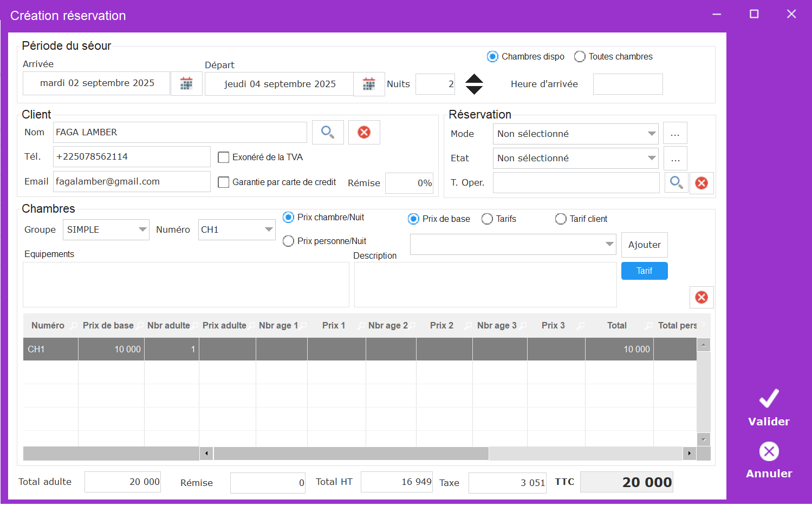Search tour operator with magnifier icon
Viewport: 812px width, 506px height.
[676, 183]
